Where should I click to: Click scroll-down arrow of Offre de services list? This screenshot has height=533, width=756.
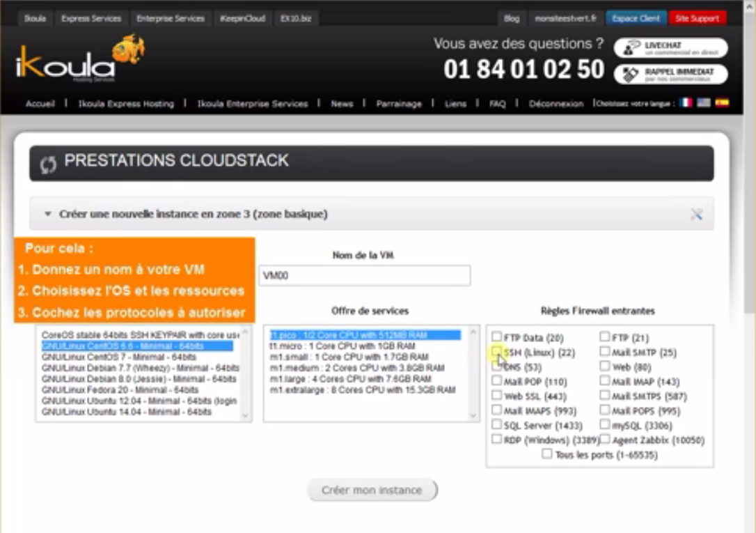coord(473,415)
